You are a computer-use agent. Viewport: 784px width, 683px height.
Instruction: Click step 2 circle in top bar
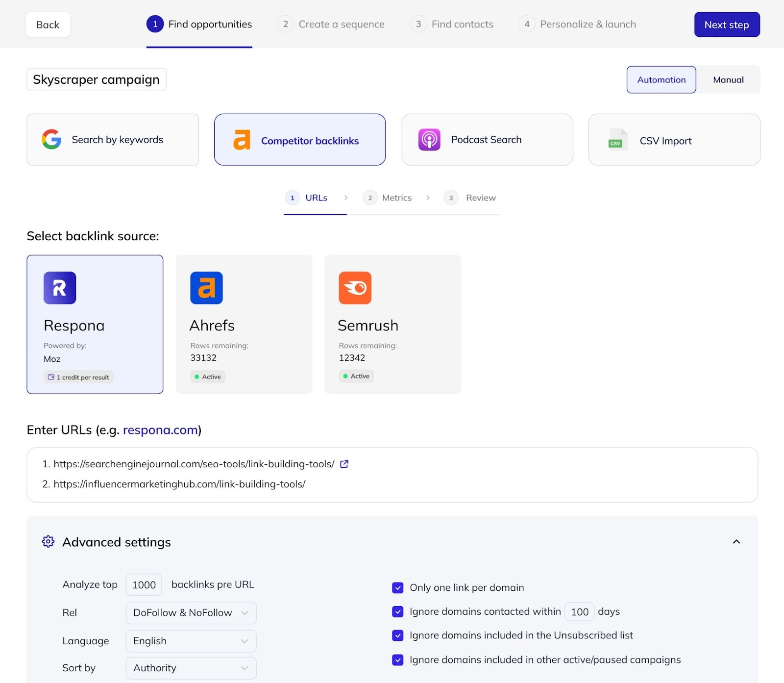coord(285,24)
